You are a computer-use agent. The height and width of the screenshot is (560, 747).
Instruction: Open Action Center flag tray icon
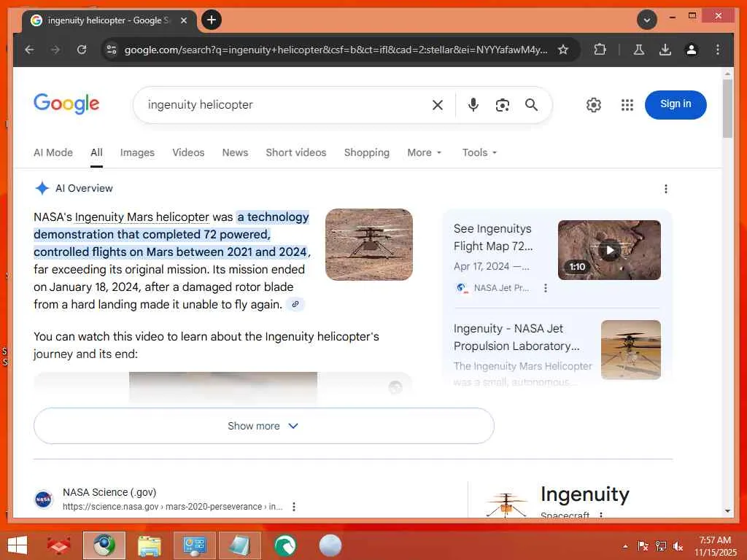pos(643,545)
